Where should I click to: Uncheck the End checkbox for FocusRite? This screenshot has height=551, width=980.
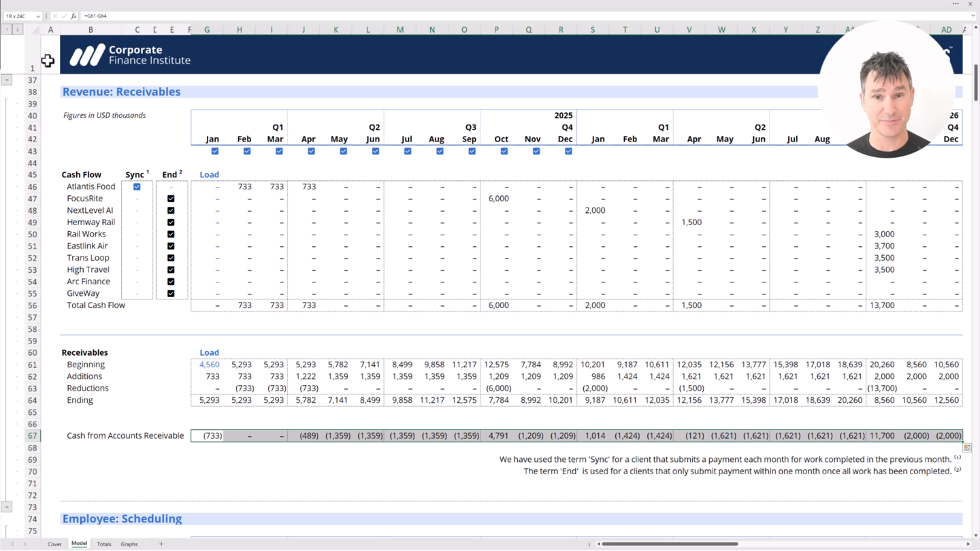coord(171,199)
